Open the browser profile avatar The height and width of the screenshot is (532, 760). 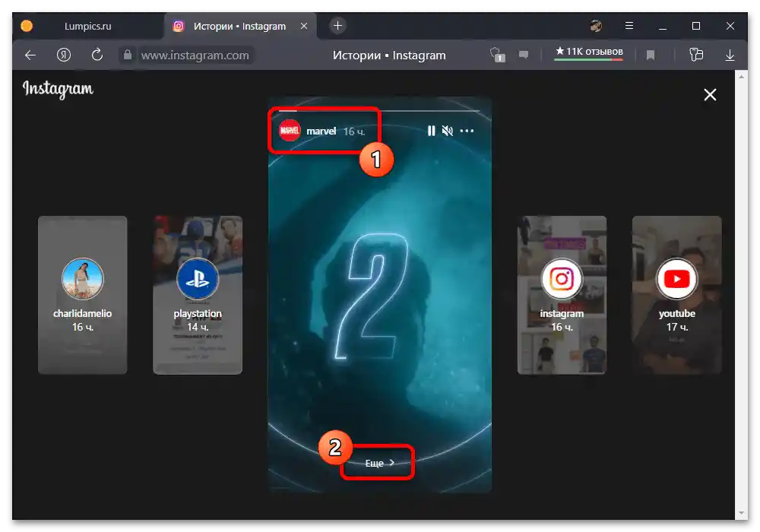pyautogui.click(x=596, y=26)
